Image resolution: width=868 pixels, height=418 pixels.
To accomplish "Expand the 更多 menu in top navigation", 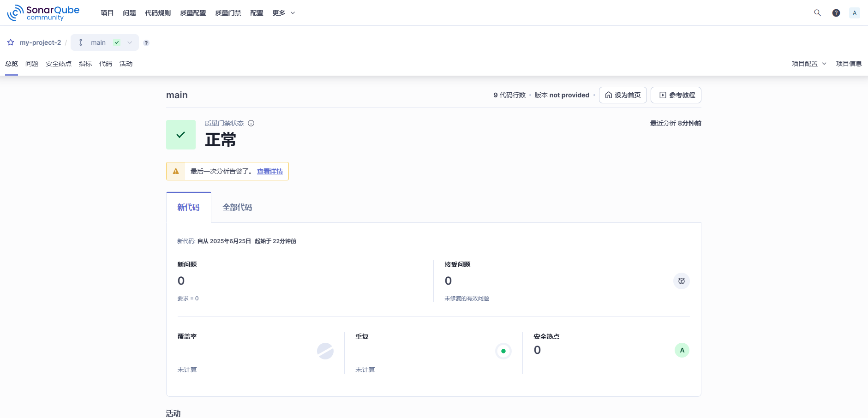I will point(283,13).
